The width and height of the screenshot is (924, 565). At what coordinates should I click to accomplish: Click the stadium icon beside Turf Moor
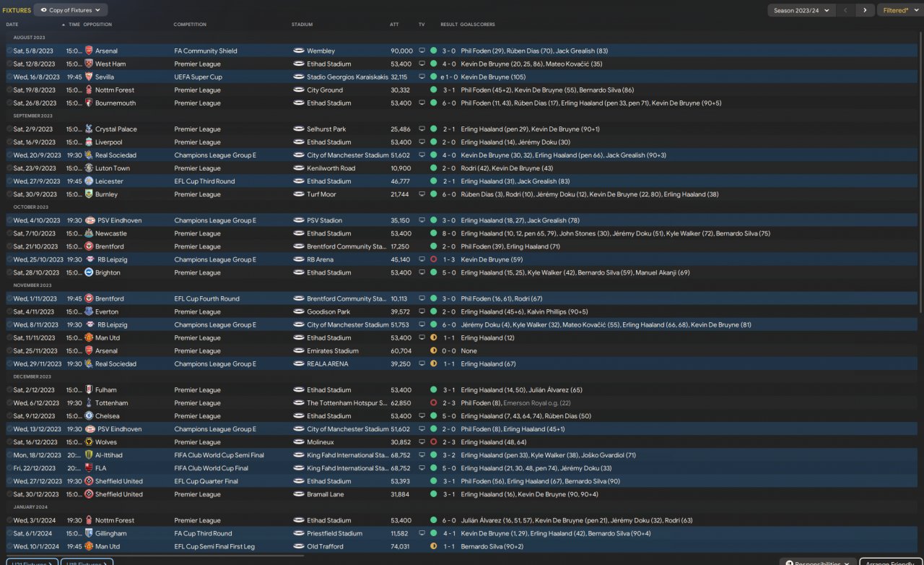click(299, 194)
